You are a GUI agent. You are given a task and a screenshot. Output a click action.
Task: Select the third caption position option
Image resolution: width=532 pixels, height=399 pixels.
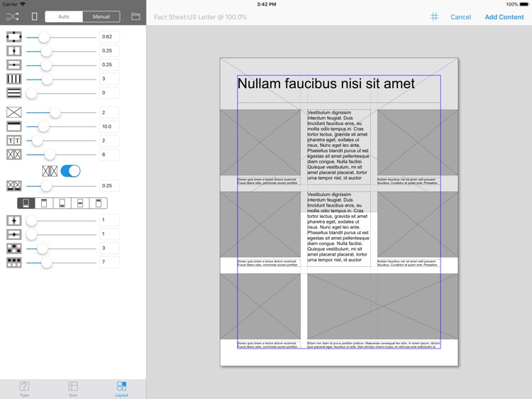62,203
